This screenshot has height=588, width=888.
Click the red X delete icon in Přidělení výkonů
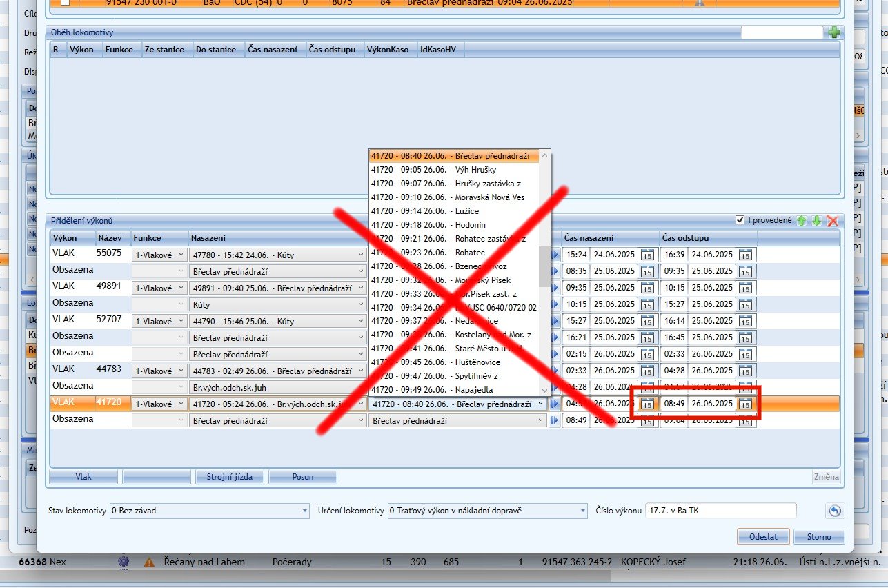[x=832, y=221]
